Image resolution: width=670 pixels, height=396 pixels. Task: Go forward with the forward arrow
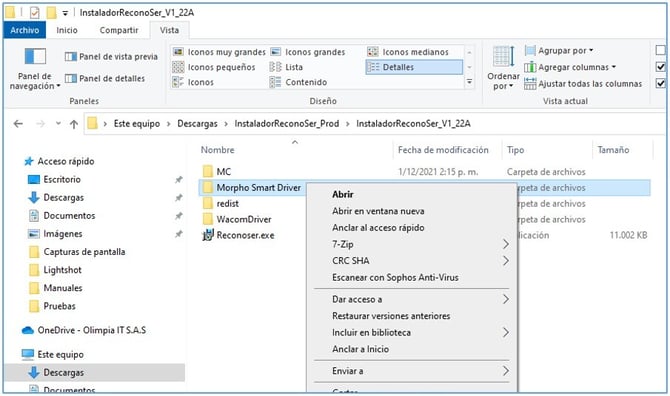coord(41,124)
